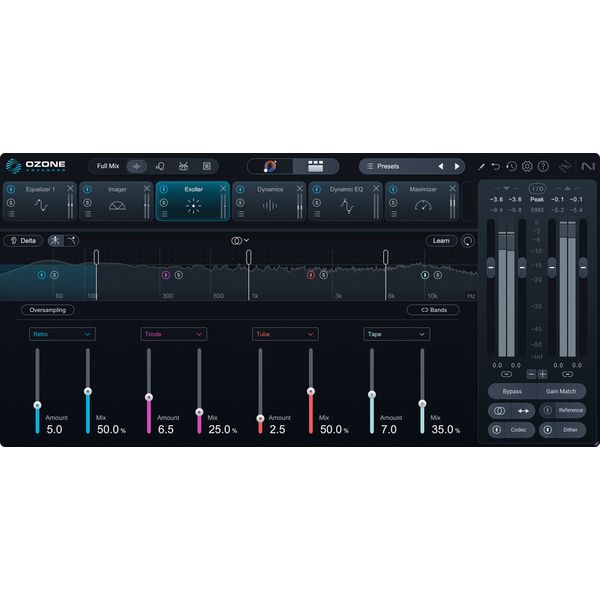Click the Oversampling button

tap(48, 310)
